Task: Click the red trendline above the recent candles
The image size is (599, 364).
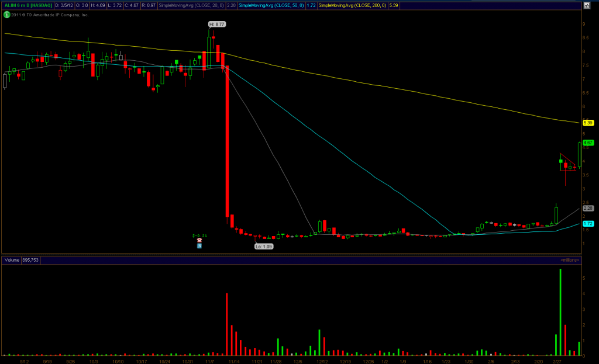Action: click(569, 160)
